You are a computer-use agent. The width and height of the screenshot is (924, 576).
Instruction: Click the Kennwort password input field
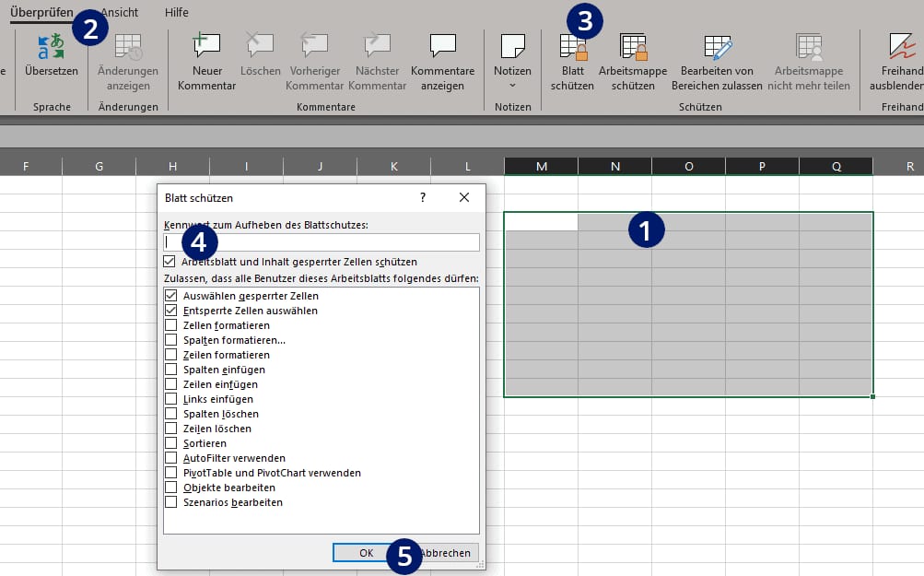(x=322, y=242)
